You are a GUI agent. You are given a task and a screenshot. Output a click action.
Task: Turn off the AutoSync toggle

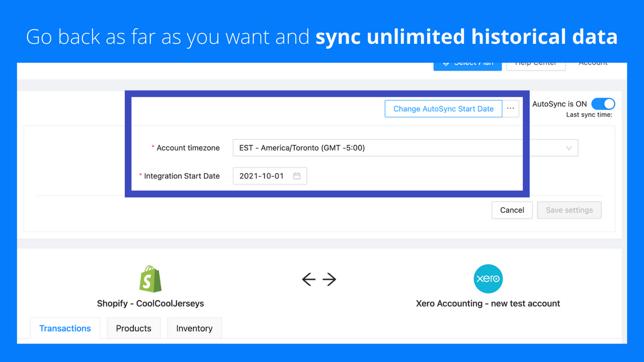603,104
